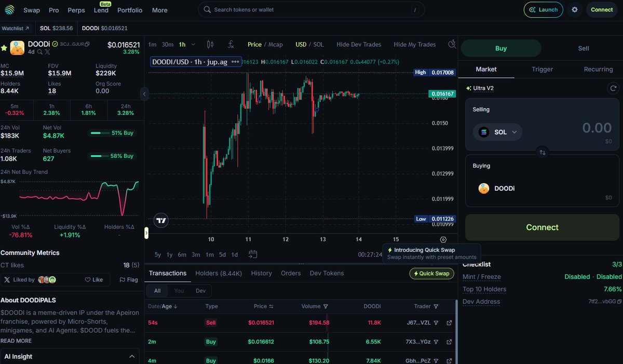
Task: Open the Holders (8.44K) tab
Action: pos(219,273)
